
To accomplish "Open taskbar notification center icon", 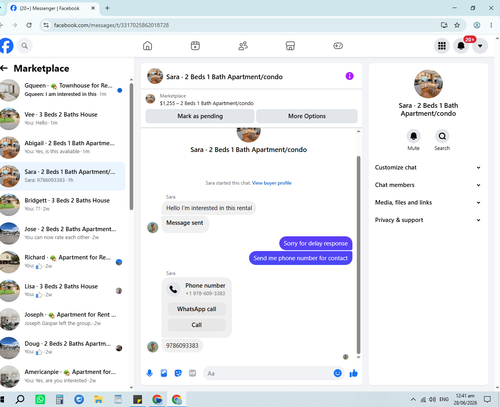I will pos(488,399).
